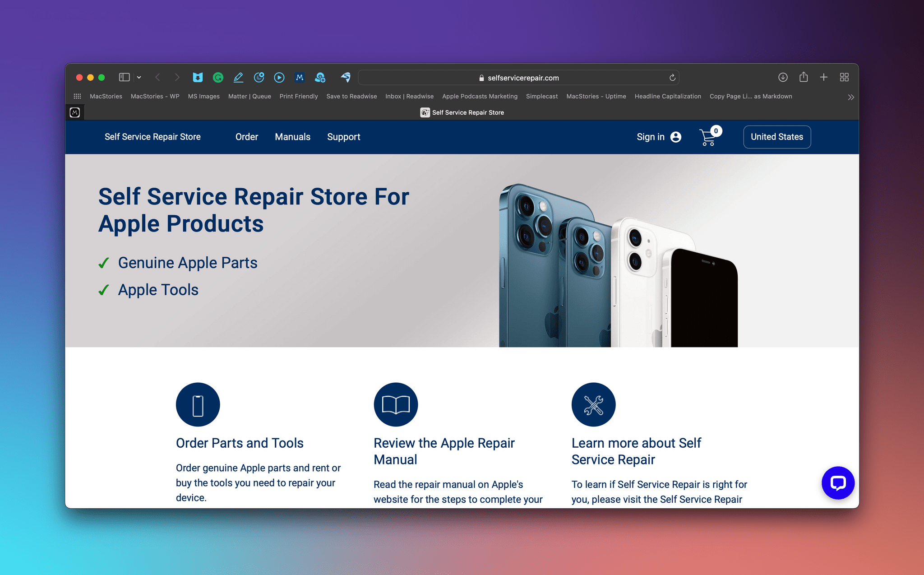Screen dimensions: 924x575
Task: Open the Order Parts and Tools heading
Action: 240,443
